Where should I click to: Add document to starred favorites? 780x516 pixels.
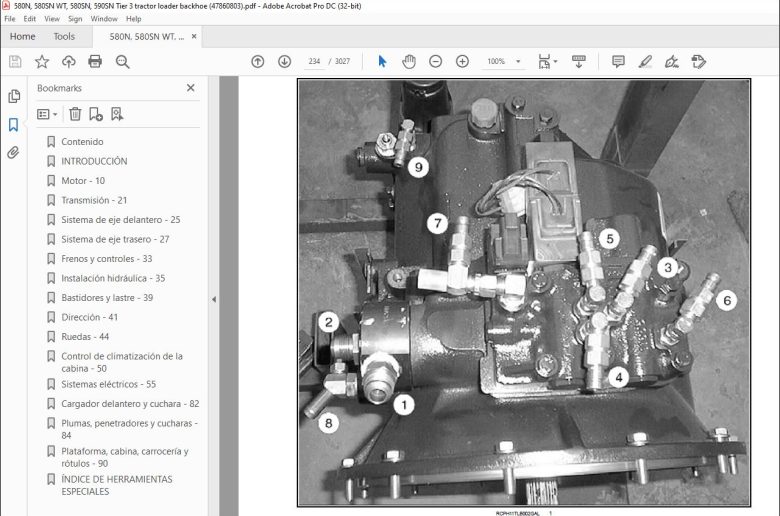[x=42, y=62]
